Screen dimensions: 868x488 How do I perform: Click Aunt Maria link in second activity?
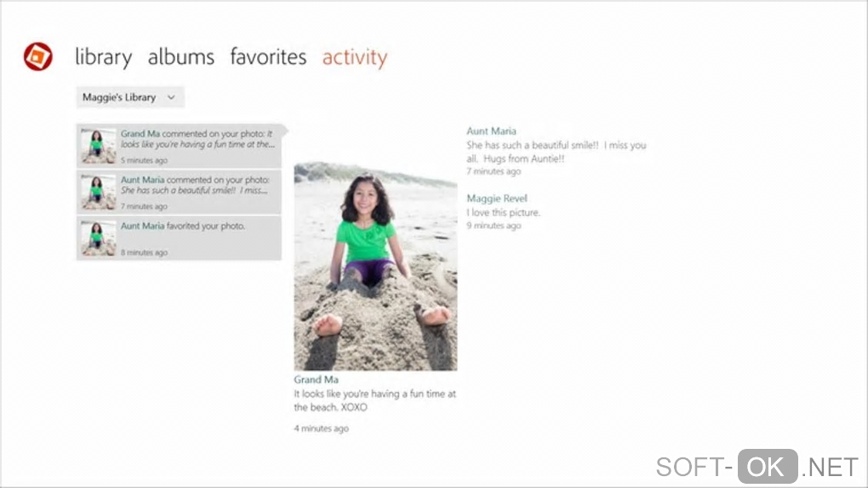(142, 179)
